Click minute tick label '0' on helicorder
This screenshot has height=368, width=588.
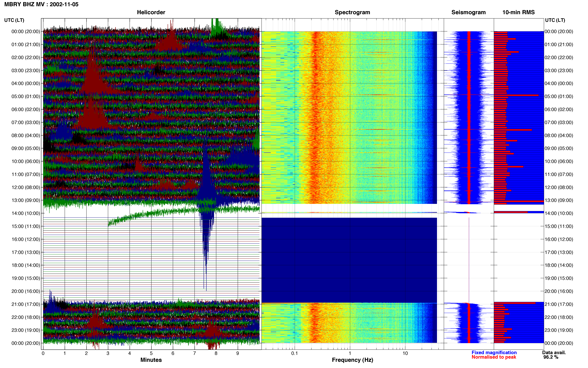point(43,353)
